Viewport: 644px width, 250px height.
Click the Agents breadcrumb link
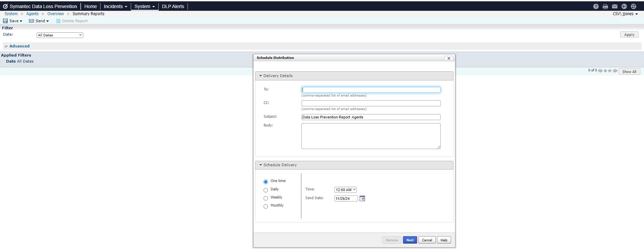pos(32,14)
